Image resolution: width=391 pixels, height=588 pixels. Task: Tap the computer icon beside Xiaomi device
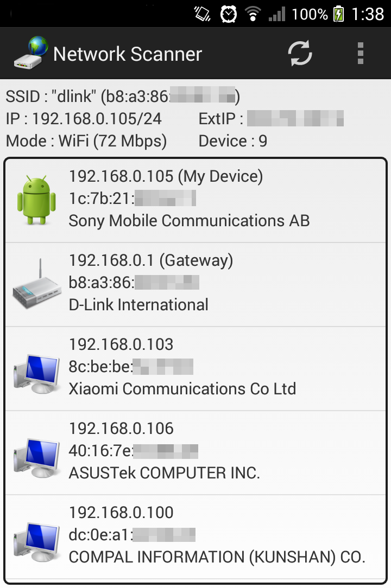click(x=36, y=374)
